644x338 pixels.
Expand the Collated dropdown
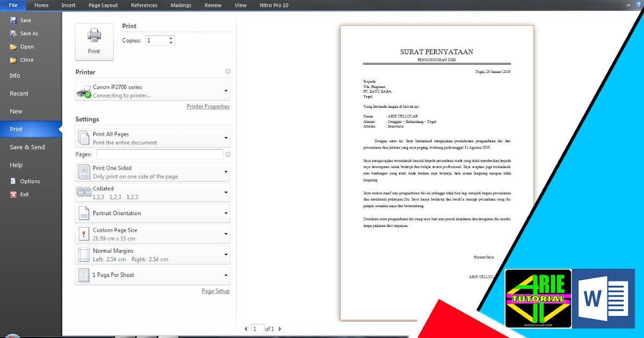[226, 192]
